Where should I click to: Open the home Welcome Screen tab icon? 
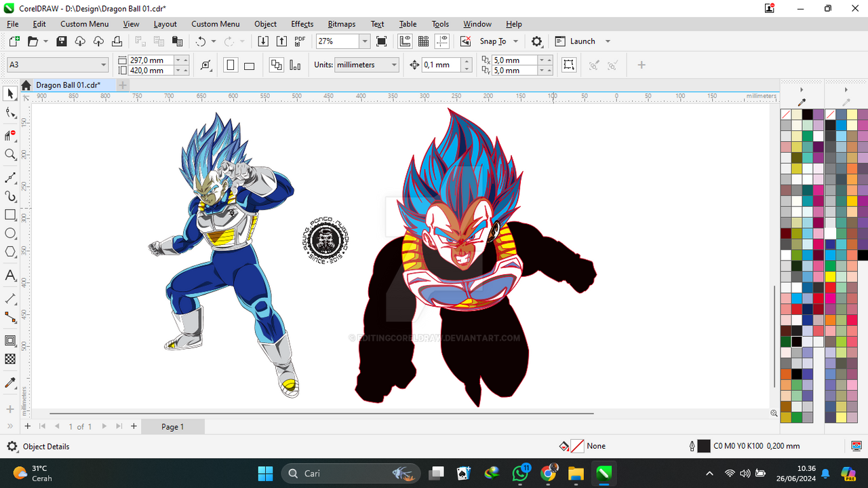(x=26, y=86)
